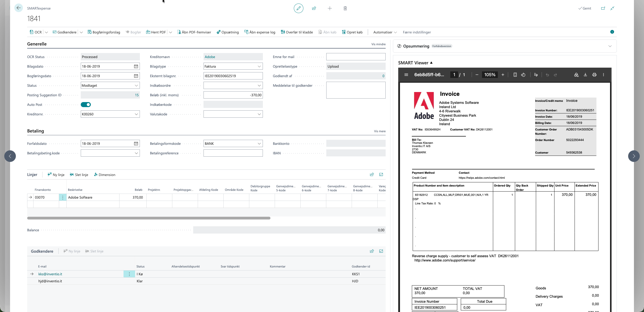Viewport: 644px width, 312px height.
Task: Click the fit-to-page icon in viewer
Action: click(515, 75)
